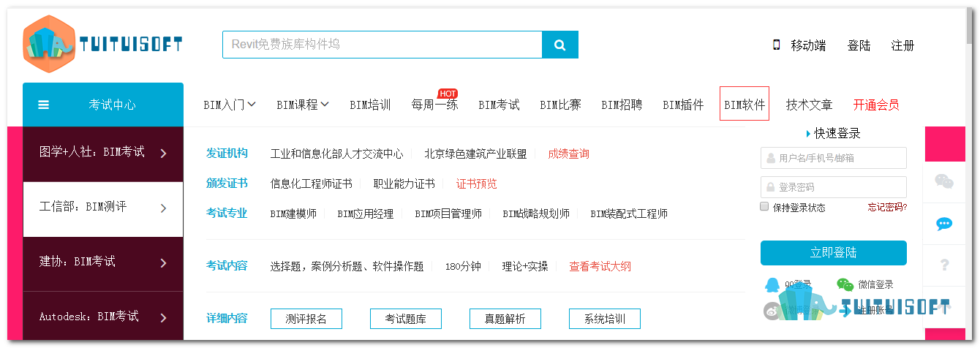
Task: Open the BIM插件 menu item
Action: coord(683,105)
